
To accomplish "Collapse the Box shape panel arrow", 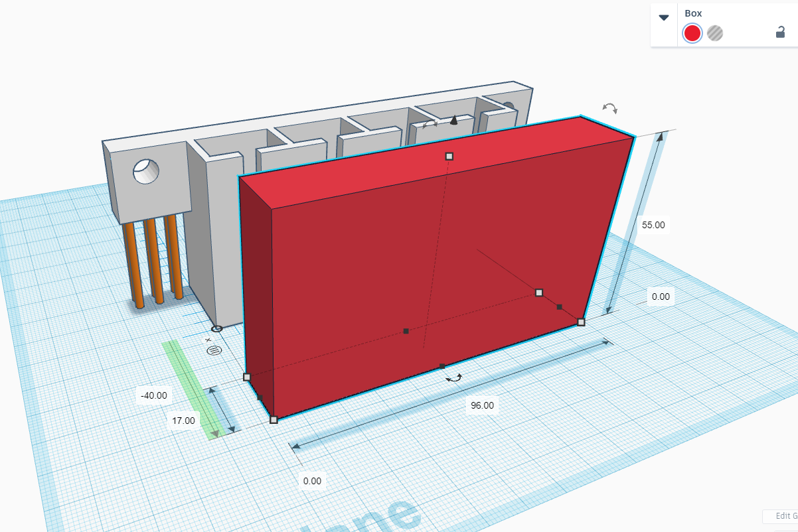I will point(664,17).
